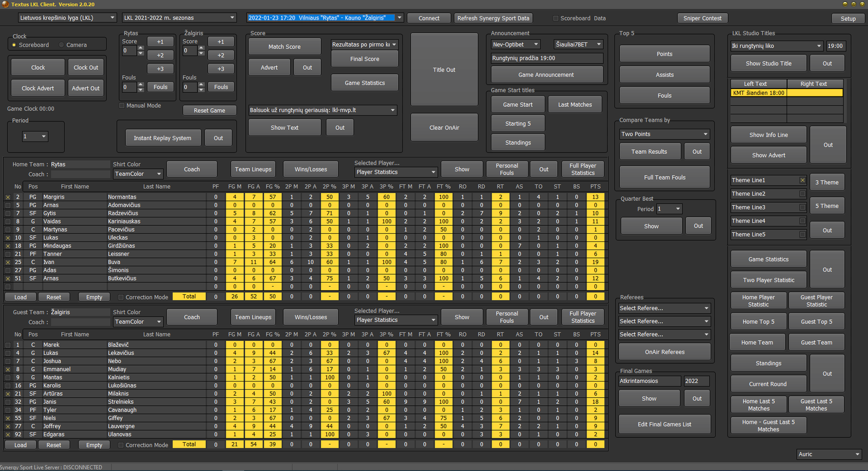Toggle Žalgiris Correction Mode checkbox

121,445
